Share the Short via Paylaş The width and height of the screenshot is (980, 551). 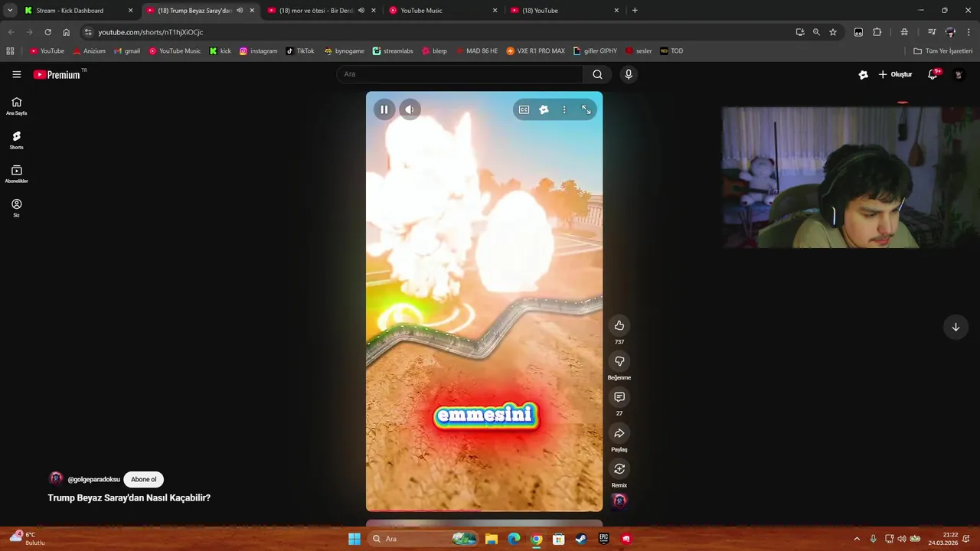coord(619,433)
